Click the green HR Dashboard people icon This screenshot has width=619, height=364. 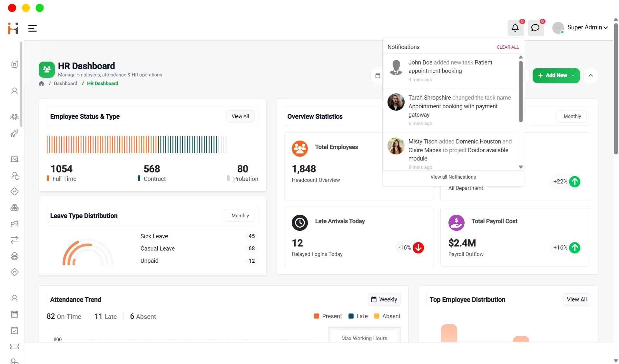click(x=47, y=70)
